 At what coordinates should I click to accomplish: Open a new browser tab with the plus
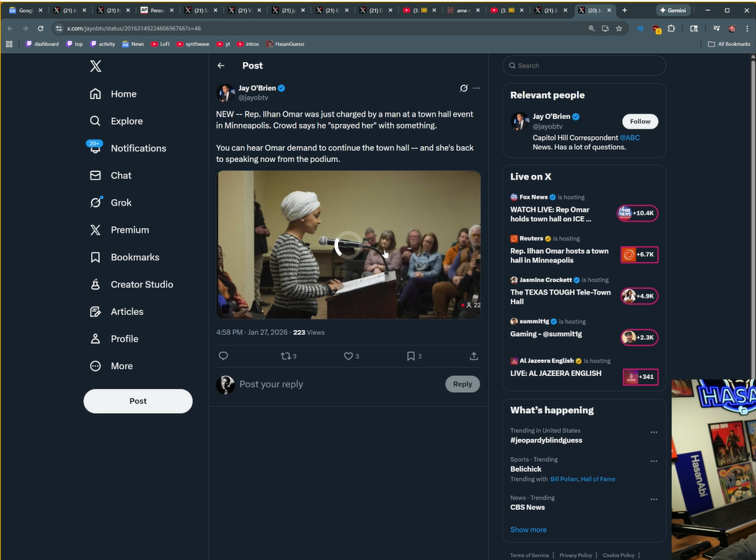click(x=624, y=10)
